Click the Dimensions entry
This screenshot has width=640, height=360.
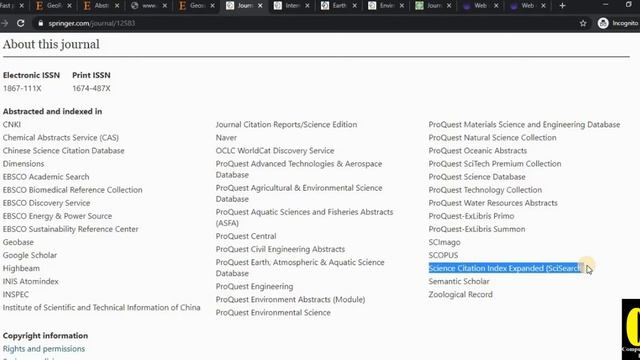point(23,164)
